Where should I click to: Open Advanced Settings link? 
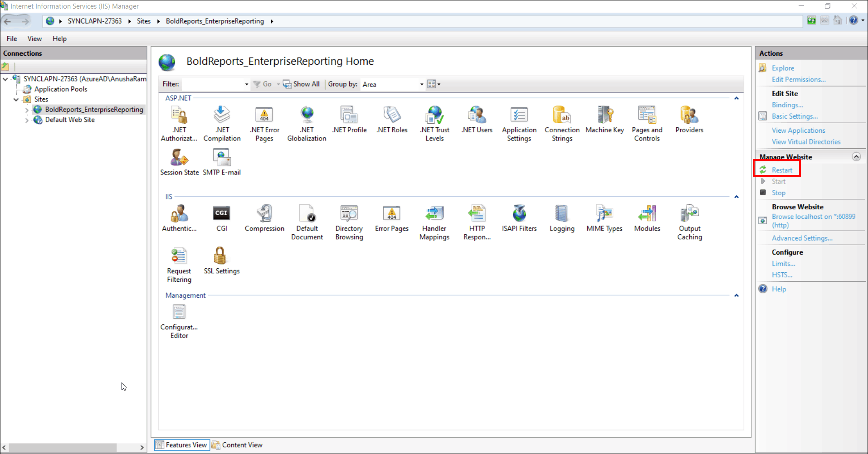point(802,238)
